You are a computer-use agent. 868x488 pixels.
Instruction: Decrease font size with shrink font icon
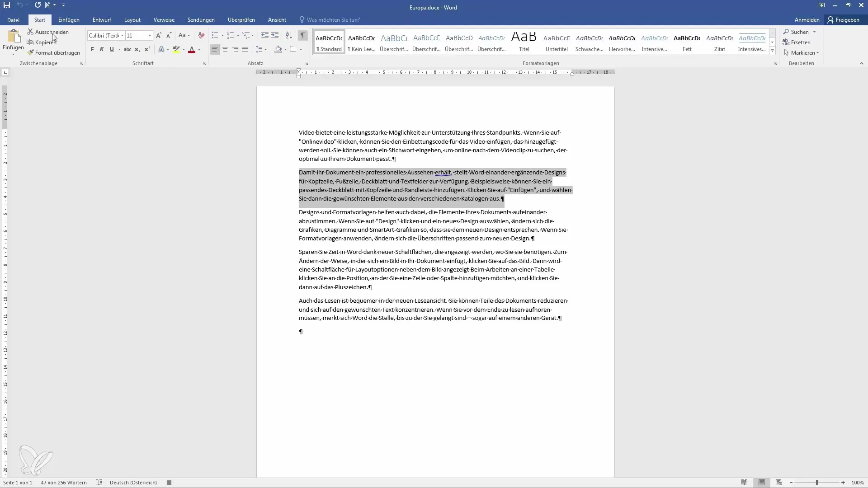pos(169,35)
